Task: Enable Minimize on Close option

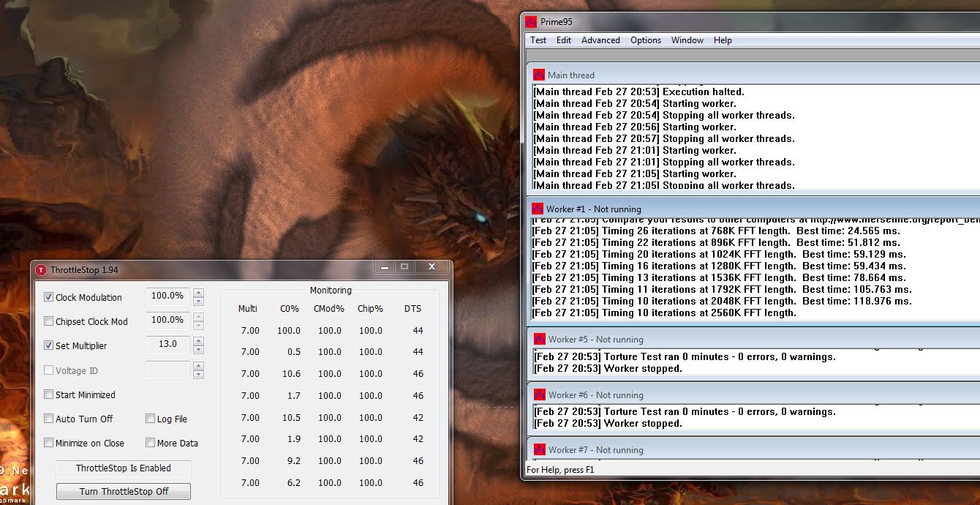Action: pyautogui.click(x=49, y=443)
